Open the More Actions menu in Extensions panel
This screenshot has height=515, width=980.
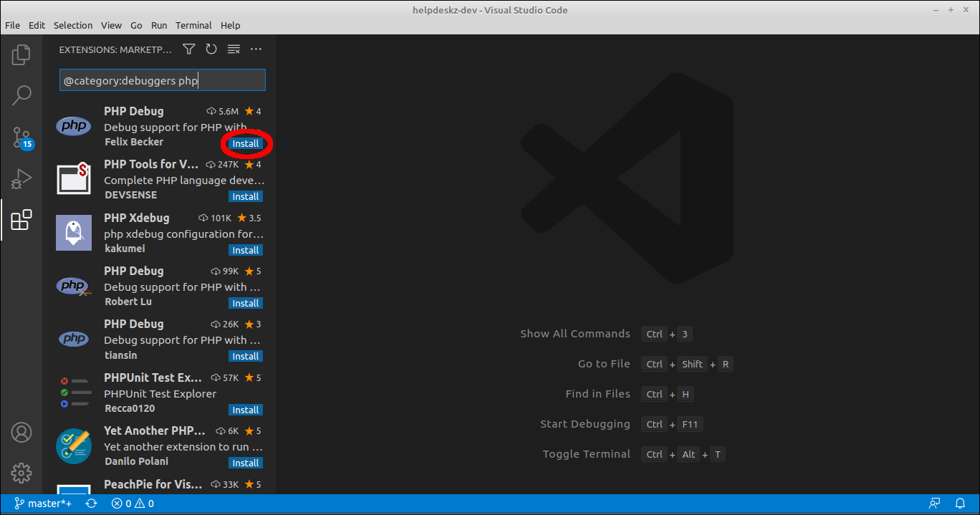[256, 49]
